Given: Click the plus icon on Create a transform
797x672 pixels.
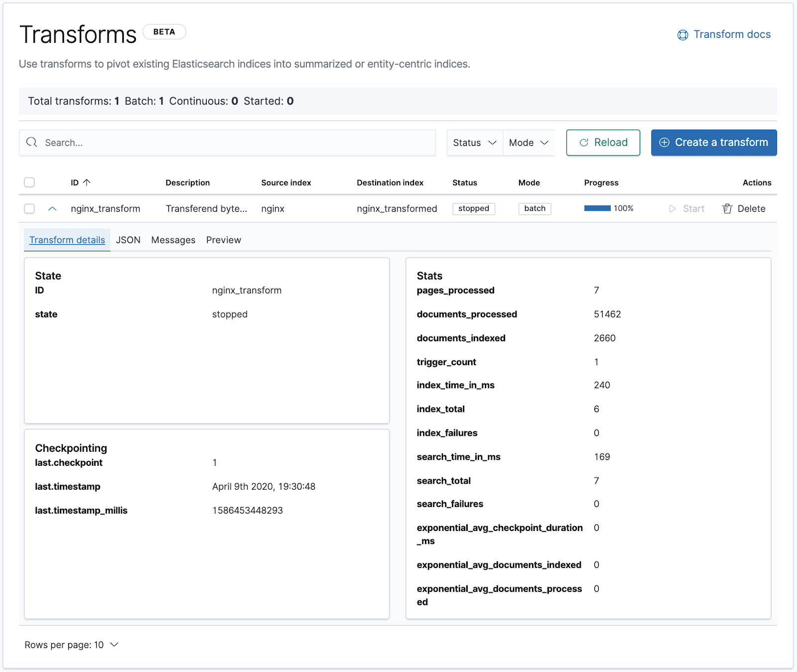Looking at the screenshot, I should tap(664, 142).
